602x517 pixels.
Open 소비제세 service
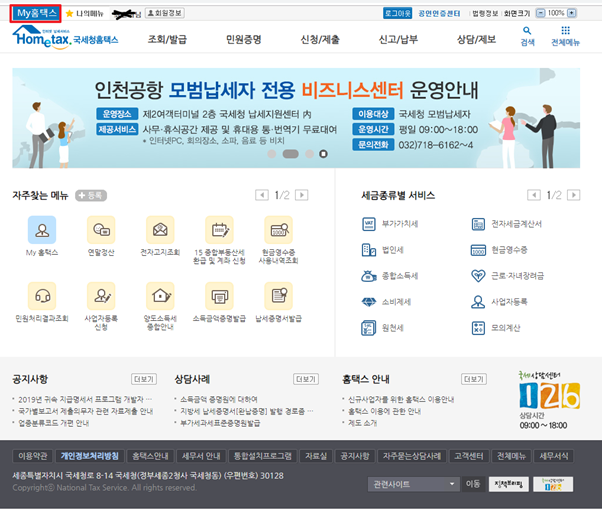point(386,302)
